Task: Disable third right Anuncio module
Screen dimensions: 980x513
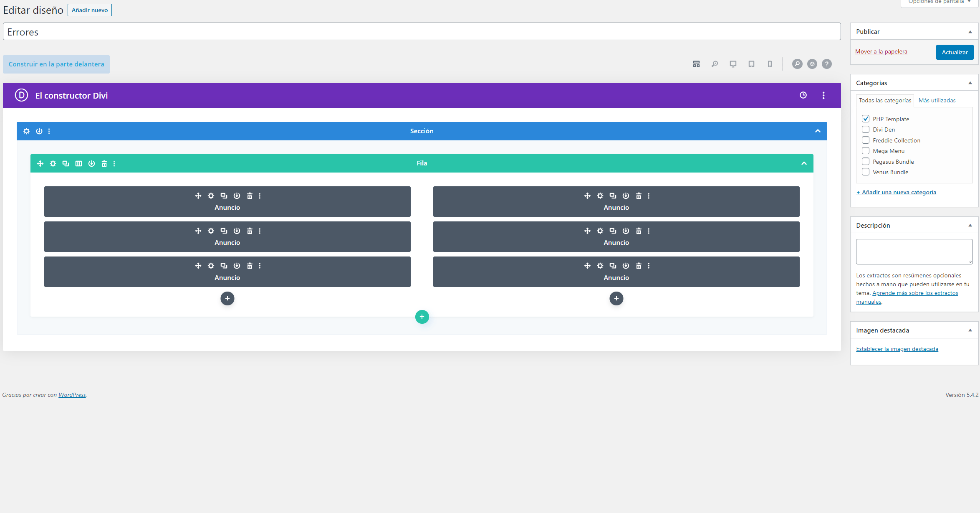Action: point(626,266)
